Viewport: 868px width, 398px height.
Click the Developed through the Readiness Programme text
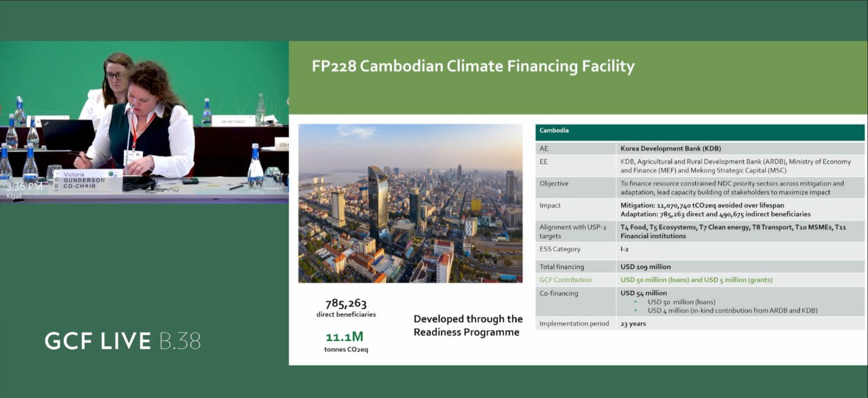coord(468,325)
